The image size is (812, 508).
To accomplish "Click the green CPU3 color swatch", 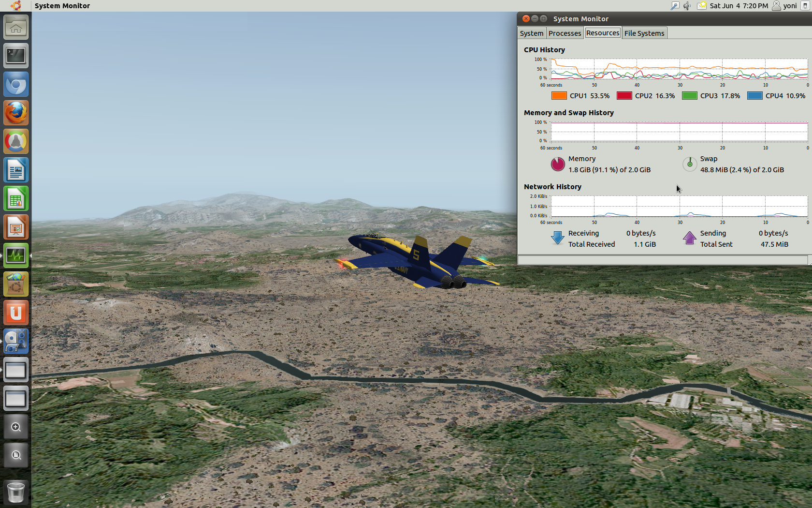I will click(689, 96).
